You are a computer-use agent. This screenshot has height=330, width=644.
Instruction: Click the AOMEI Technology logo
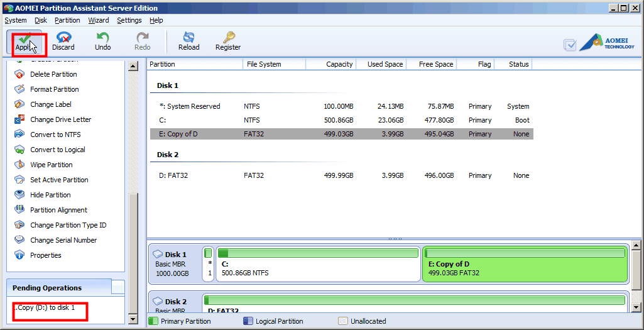(x=608, y=42)
